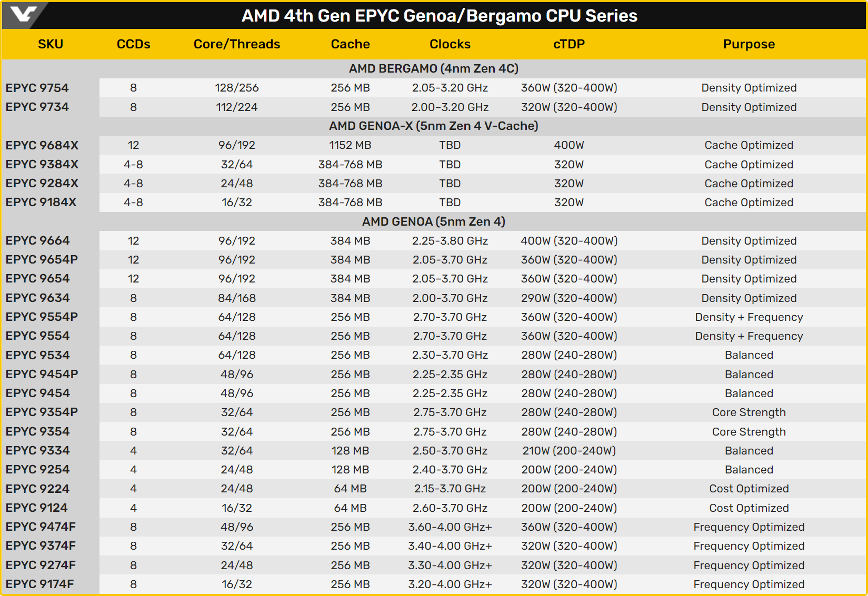Click Purpose cell for EPYC 9354P

coord(749,412)
